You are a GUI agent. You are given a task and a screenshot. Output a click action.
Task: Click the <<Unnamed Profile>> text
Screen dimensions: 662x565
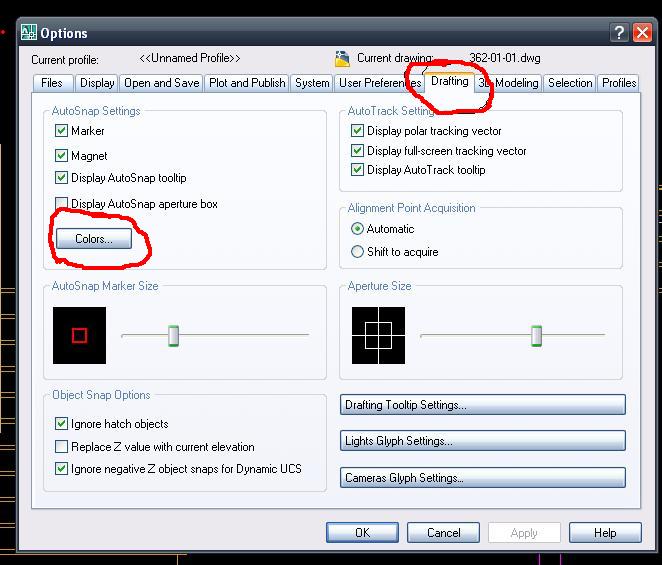(x=190, y=58)
